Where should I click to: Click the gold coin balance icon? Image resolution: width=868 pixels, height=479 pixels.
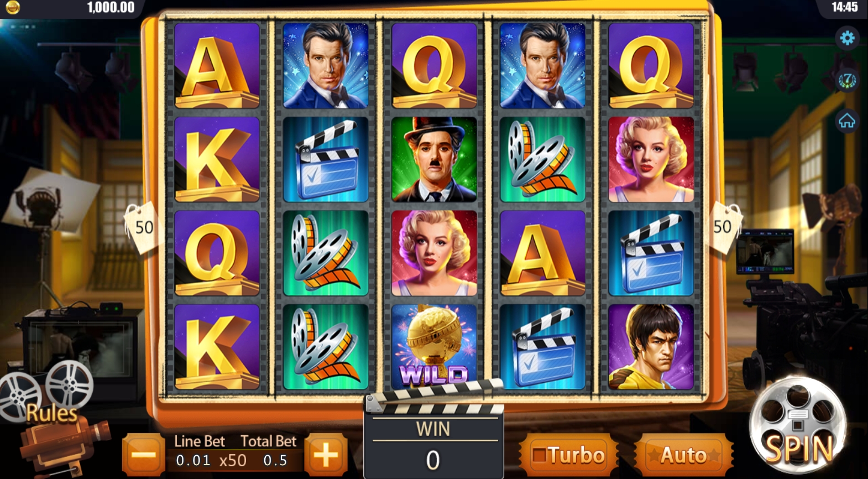click(13, 7)
